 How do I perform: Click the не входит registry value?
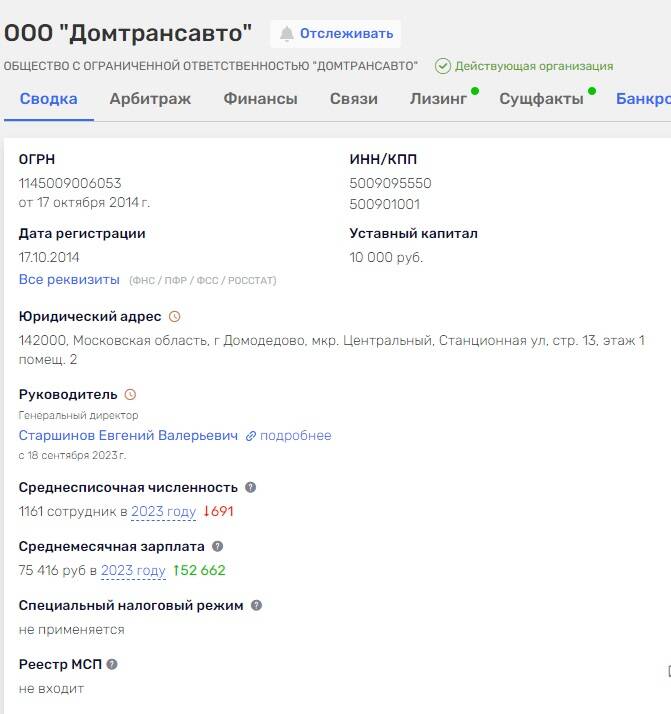(51, 688)
